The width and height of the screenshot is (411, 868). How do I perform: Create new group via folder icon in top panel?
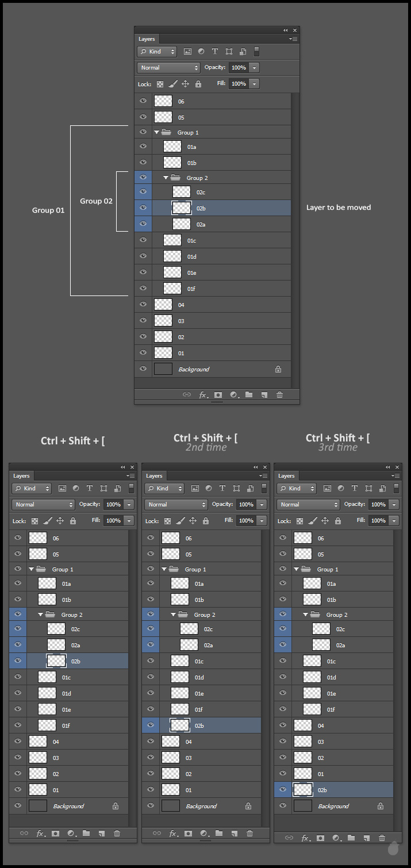click(249, 395)
